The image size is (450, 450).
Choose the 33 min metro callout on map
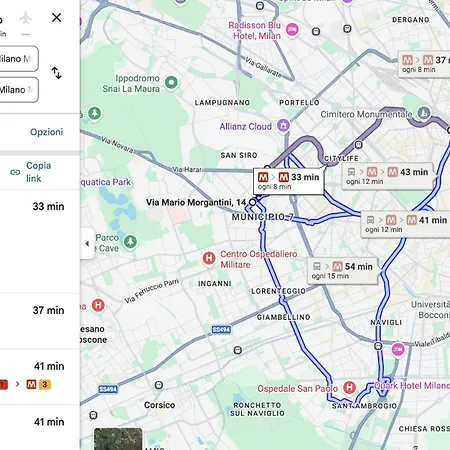tap(288, 181)
